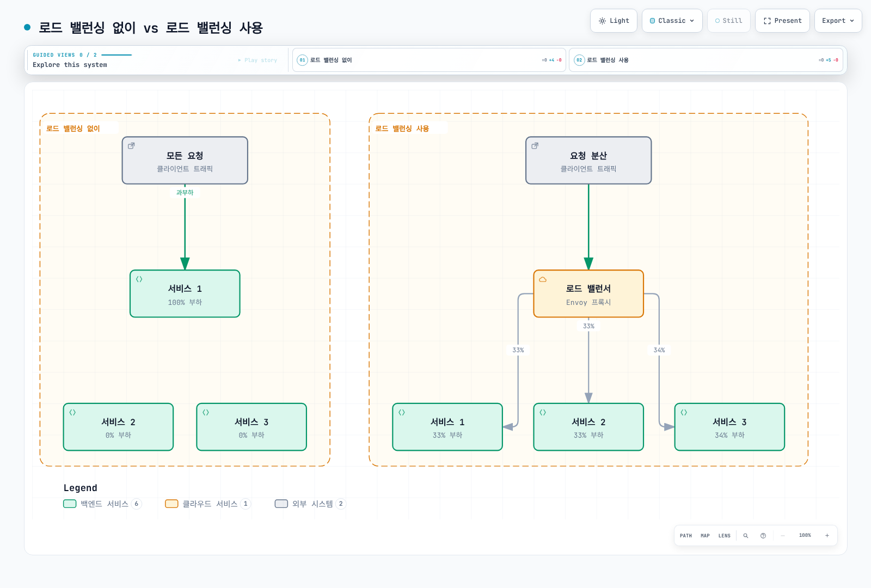Click the zoom in plus icon
Screen dimensions: 871x588
[827, 536]
